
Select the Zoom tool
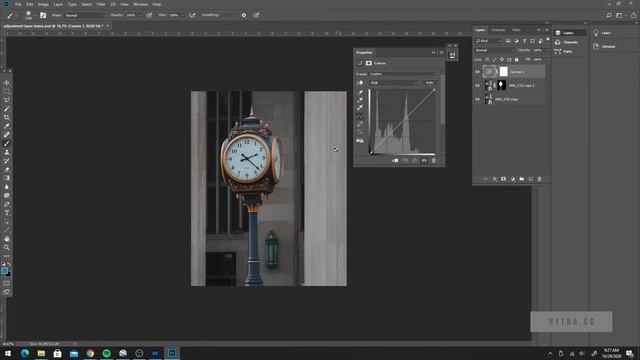click(7, 247)
